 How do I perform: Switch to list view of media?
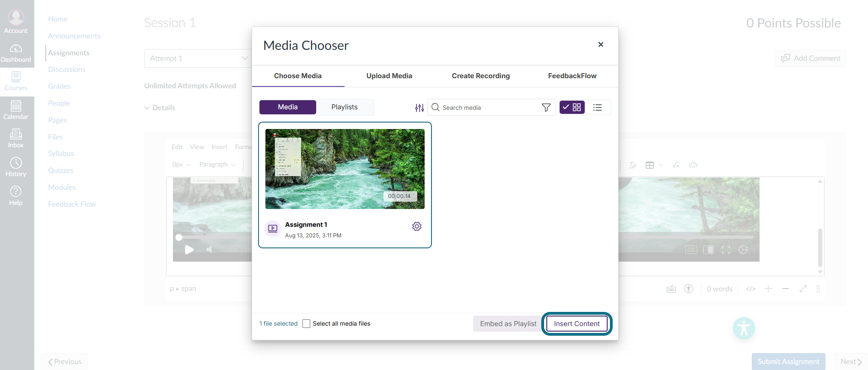pos(598,107)
